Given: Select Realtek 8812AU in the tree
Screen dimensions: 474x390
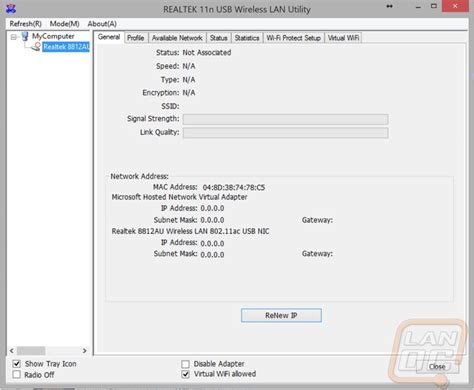Looking at the screenshot, I should 66,47.
